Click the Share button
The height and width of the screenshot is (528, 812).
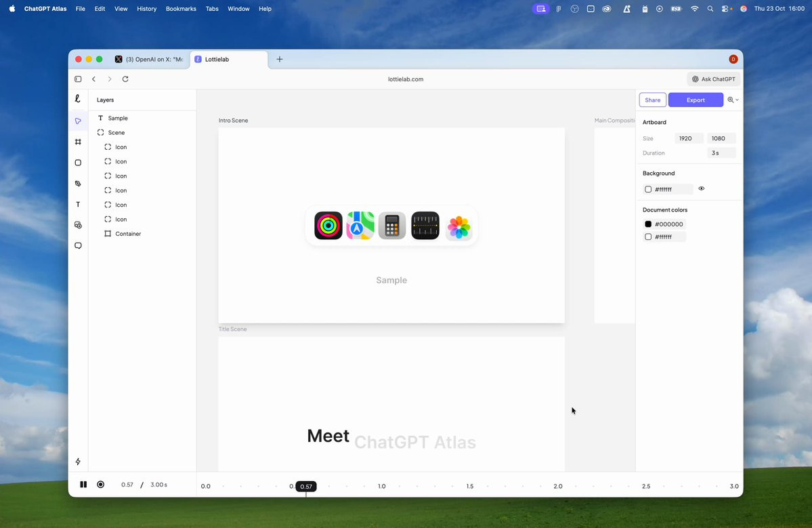coord(652,100)
